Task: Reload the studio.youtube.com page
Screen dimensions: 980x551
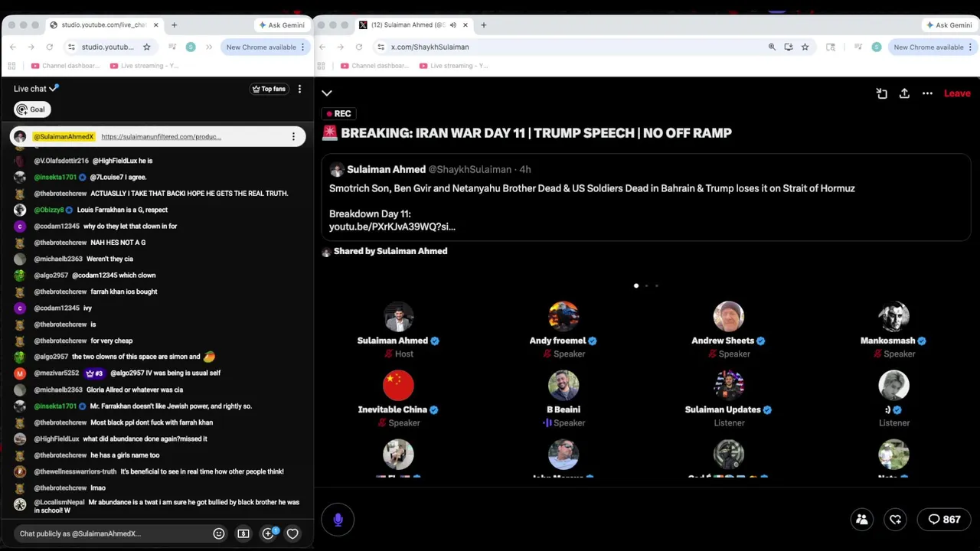Action: point(49,47)
